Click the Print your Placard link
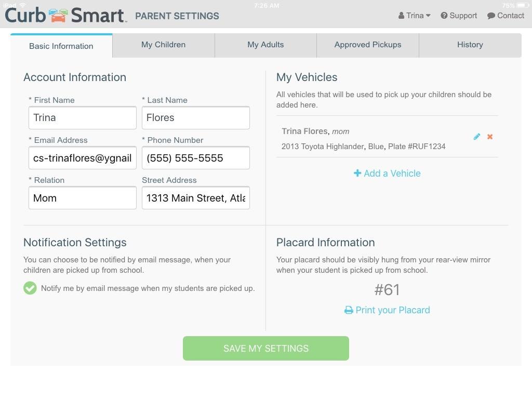Viewport: 532px width, 399px height. coord(393,310)
